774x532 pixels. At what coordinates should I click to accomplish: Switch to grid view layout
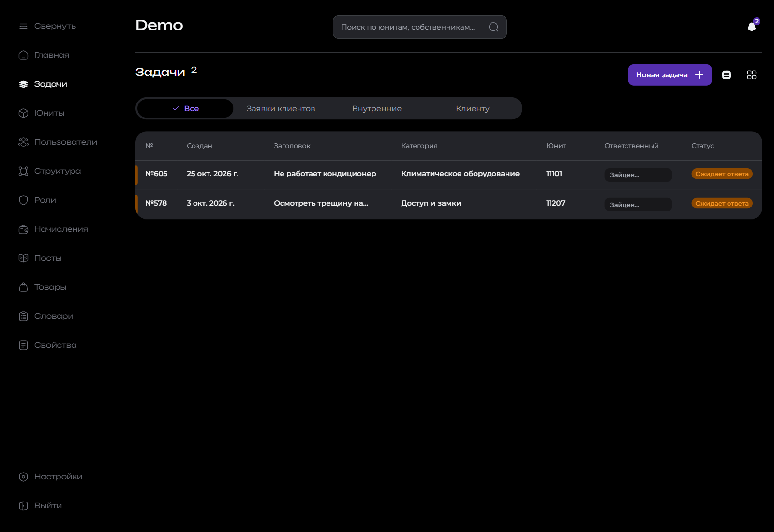coord(752,75)
